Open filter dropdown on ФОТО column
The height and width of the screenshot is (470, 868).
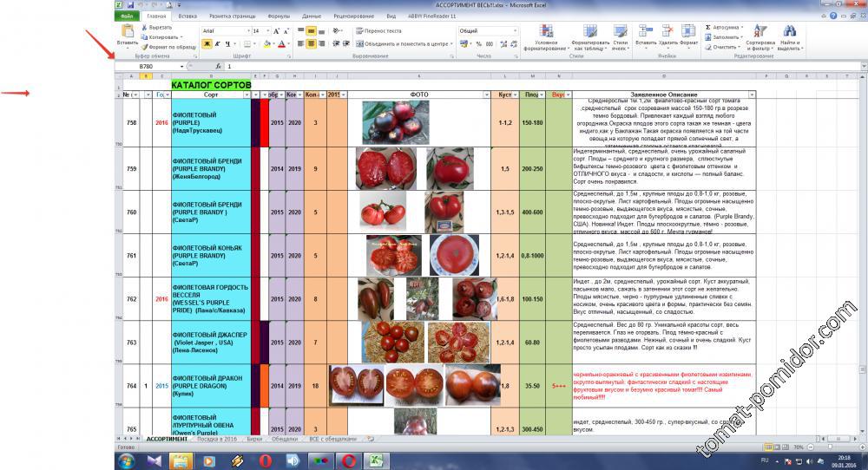click(x=487, y=95)
